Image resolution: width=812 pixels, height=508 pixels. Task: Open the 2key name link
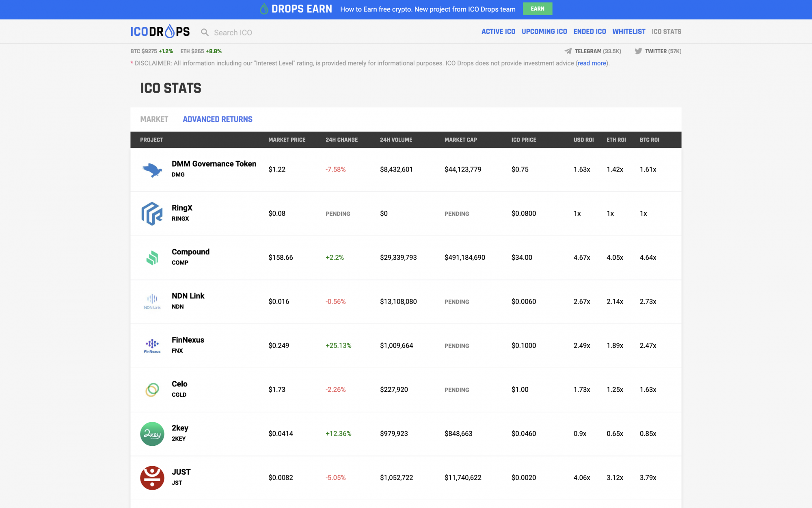click(180, 428)
